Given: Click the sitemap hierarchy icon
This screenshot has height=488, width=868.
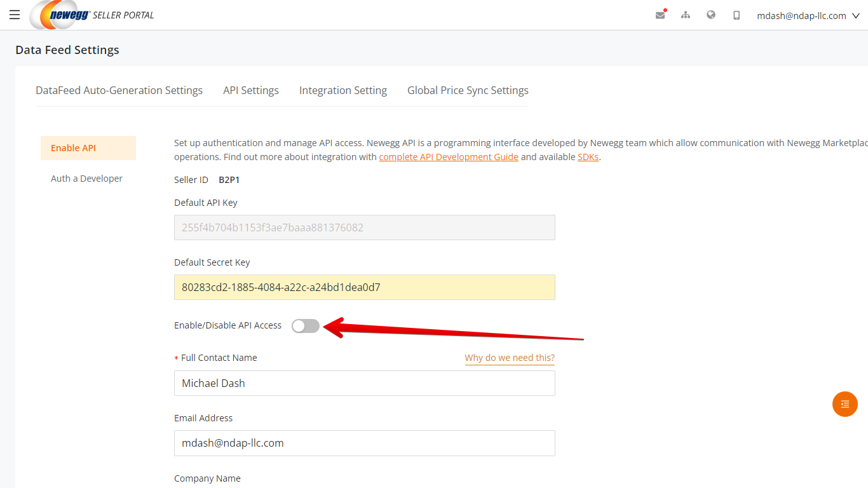Looking at the screenshot, I should click(x=686, y=15).
